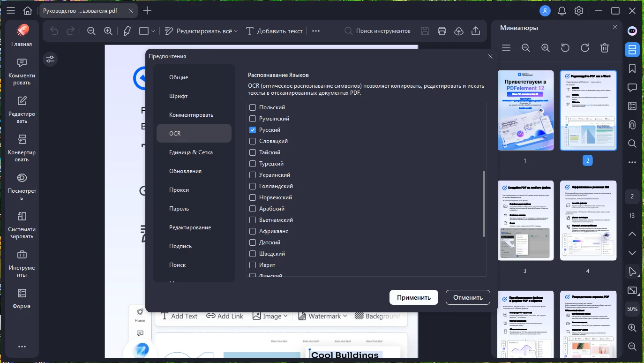The image size is (644, 363).
Task: Switch to the Шрифт preferences section
Action: coord(179,96)
